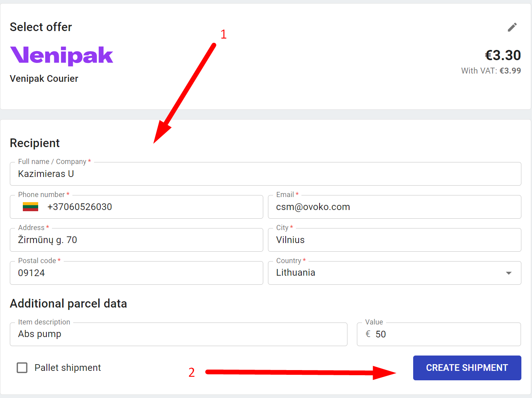Click the Recipient heading
Image resolution: width=532 pixels, height=398 pixels.
(35, 143)
